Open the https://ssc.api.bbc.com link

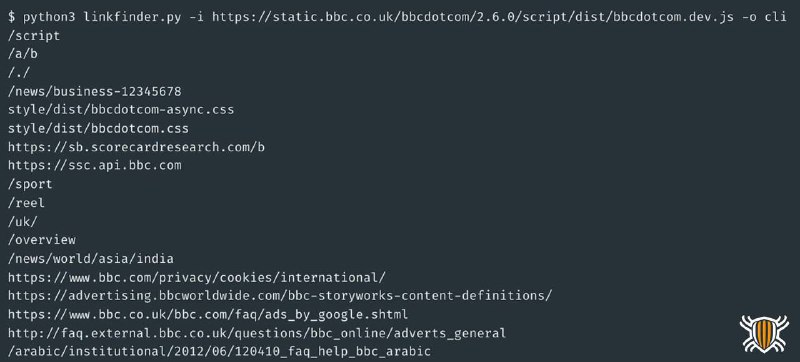pos(95,166)
